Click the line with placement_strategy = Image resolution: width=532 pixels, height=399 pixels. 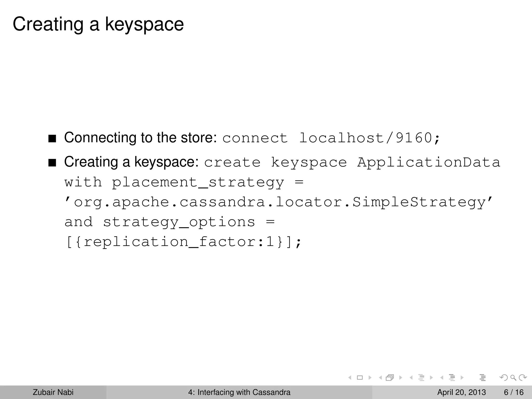coord(184,182)
